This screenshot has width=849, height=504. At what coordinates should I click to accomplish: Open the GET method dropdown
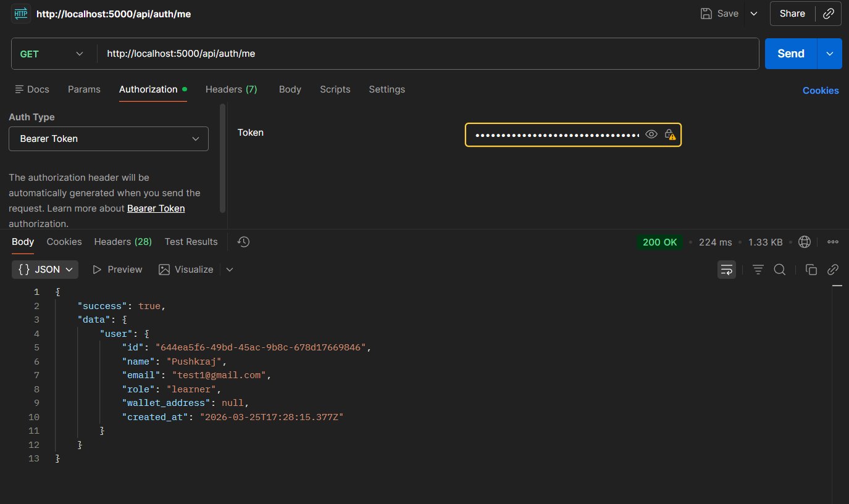pyautogui.click(x=54, y=54)
